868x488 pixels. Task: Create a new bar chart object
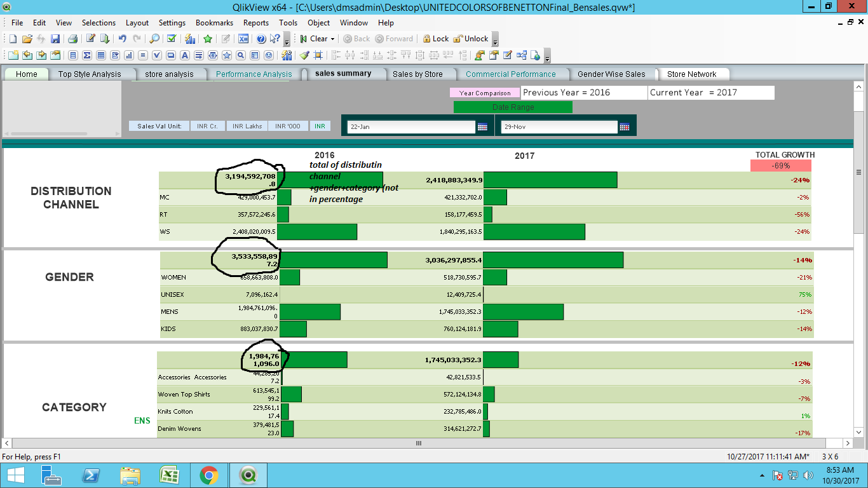coord(129,55)
